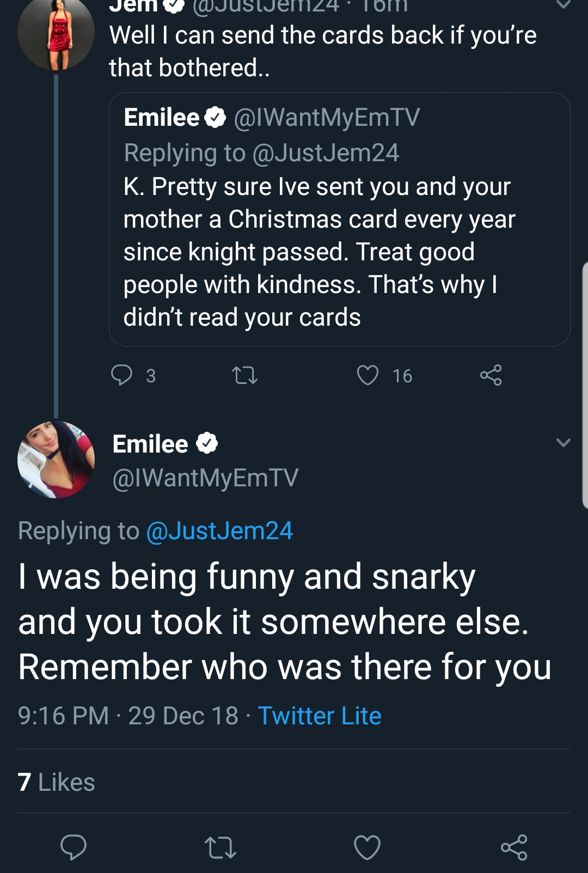
Task: Like Jem's tweet showing 16 likes
Action: 367,375
